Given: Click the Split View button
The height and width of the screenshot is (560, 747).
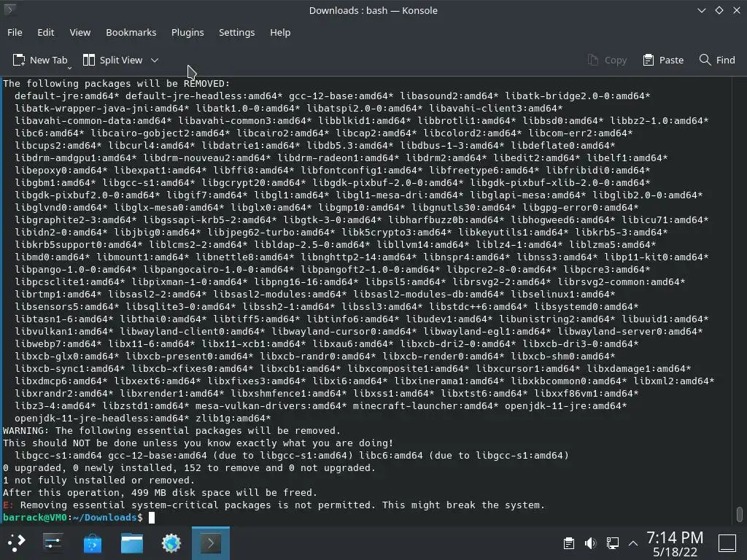Looking at the screenshot, I should pos(113,60).
